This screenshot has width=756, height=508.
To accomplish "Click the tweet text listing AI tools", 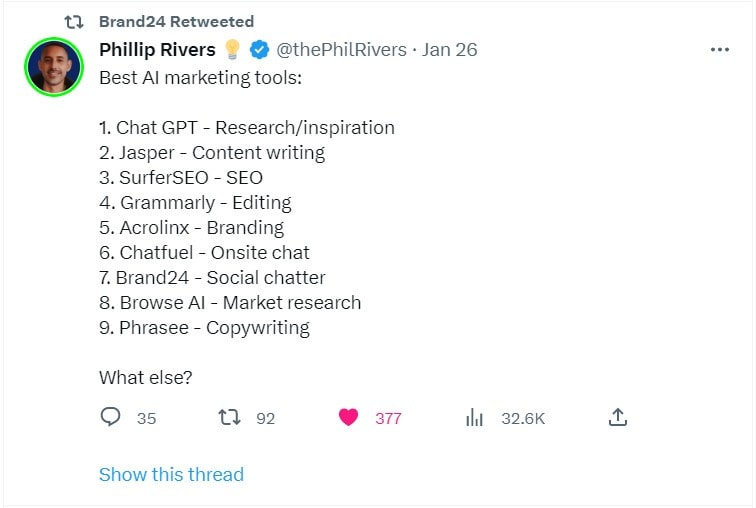I will click(x=247, y=227).
